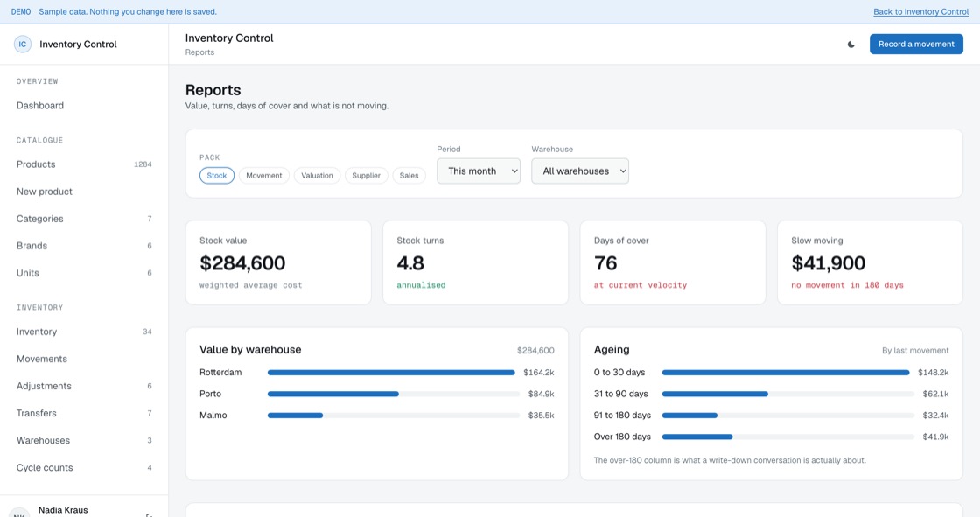980x517 pixels.
Task: Click the Record a movement button
Action: (916, 45)
